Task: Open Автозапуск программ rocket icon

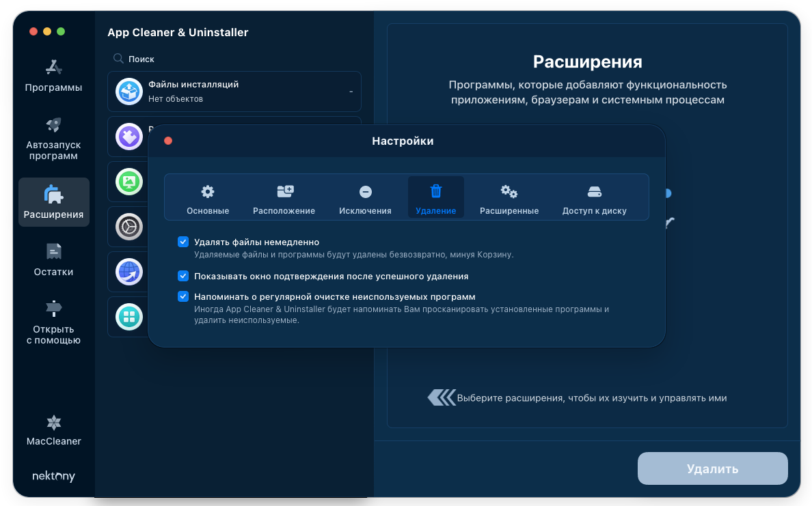Action: click(x=53, y=125)
